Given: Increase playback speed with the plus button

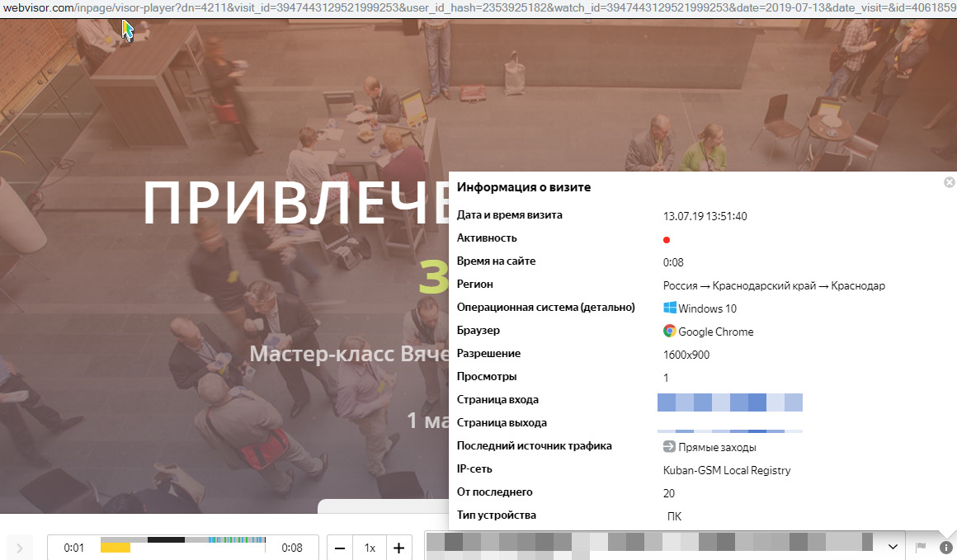Looking at the screenshot, I should click(x=398, y=548).
